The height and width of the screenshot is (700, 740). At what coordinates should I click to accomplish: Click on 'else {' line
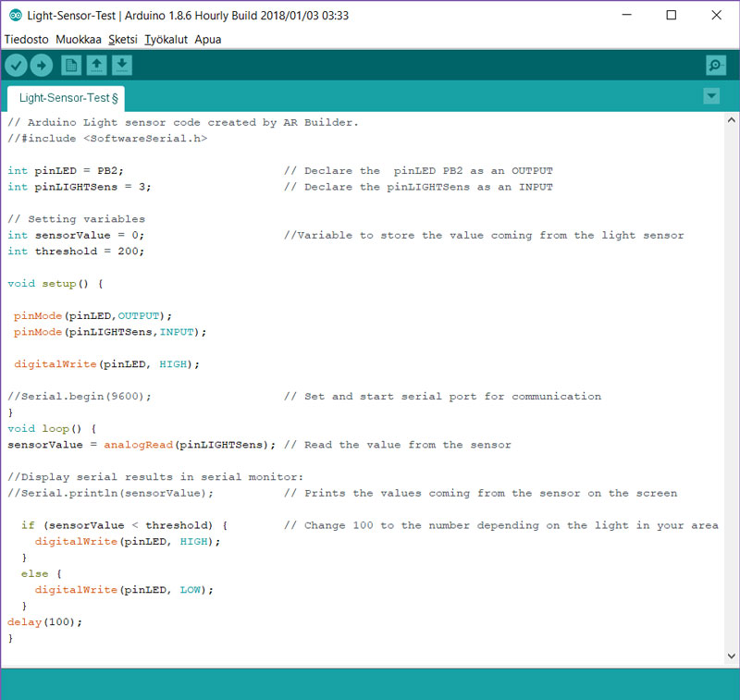42,574
